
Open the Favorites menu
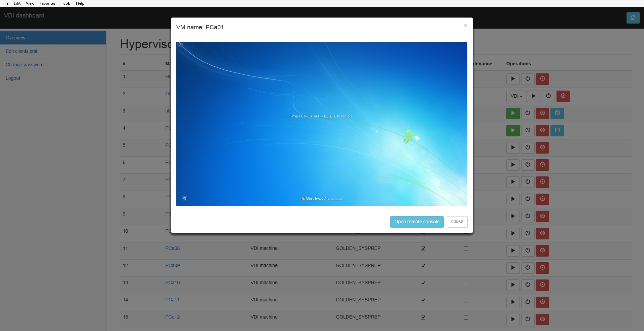point(47,3)
